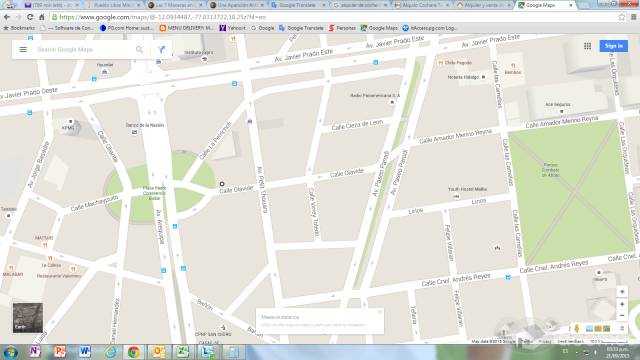
Task: Open the Windows Start menu
Action: pyautogui.click(x=10, y=352)
